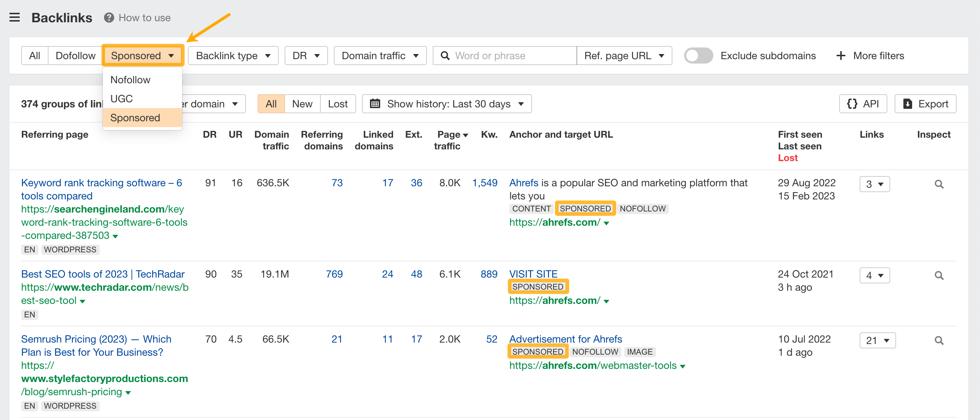Open the techradar.com best-seo-tool URL
The height and width of the screenshot is (420, 980).
[105, 294]
